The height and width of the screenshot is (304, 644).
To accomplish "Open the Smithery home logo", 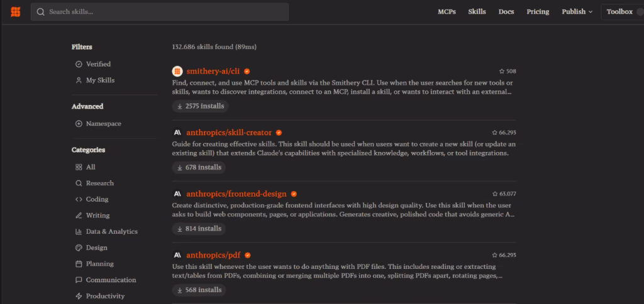I will pos(16,12).
